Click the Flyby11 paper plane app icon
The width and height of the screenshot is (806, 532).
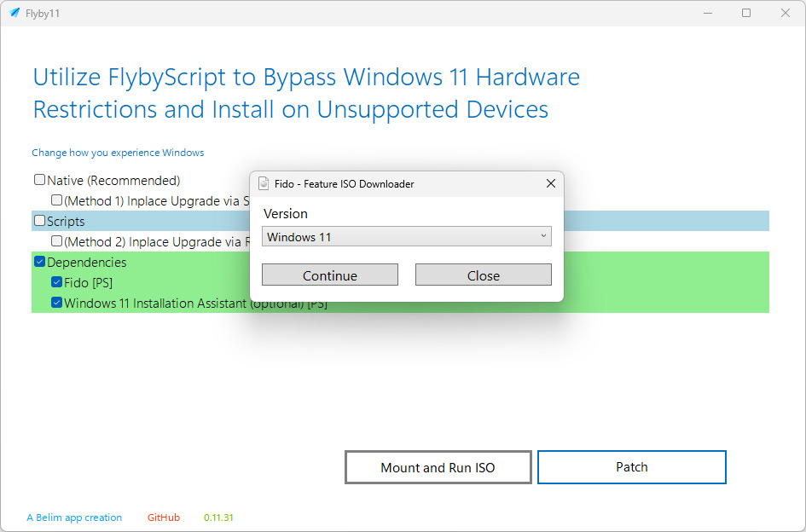(14, 13)
